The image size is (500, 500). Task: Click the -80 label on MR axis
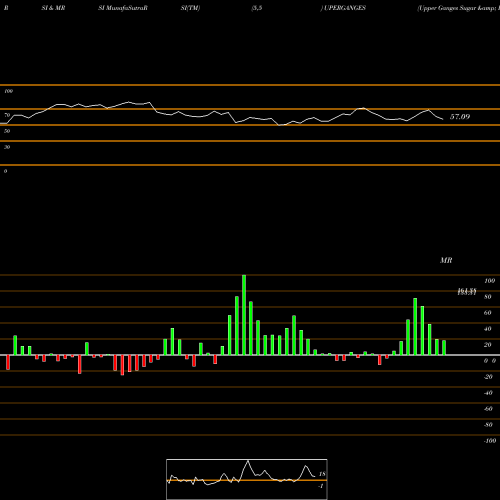(x=488, y=425)
